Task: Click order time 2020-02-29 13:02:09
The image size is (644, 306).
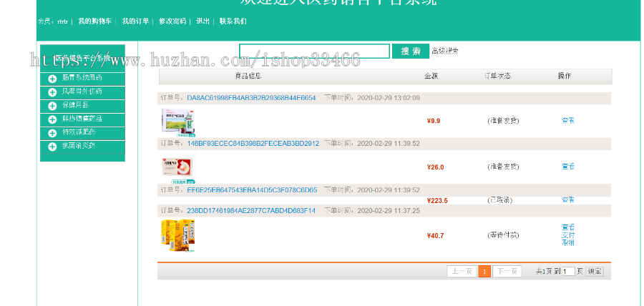Action: 389,98
